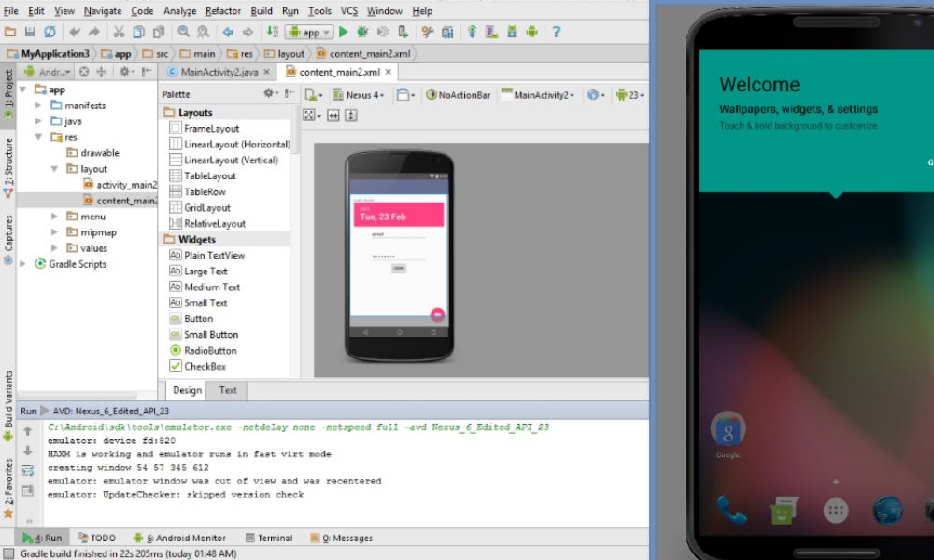The image size is (934, 560).
Task: Expand the values folder
Action: click(54, 248)
